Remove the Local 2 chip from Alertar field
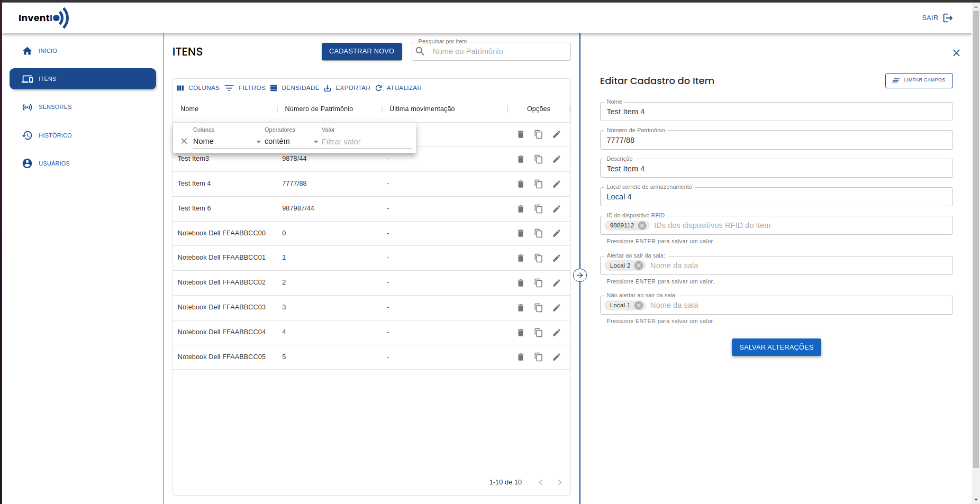 click(x=639, y=265)
